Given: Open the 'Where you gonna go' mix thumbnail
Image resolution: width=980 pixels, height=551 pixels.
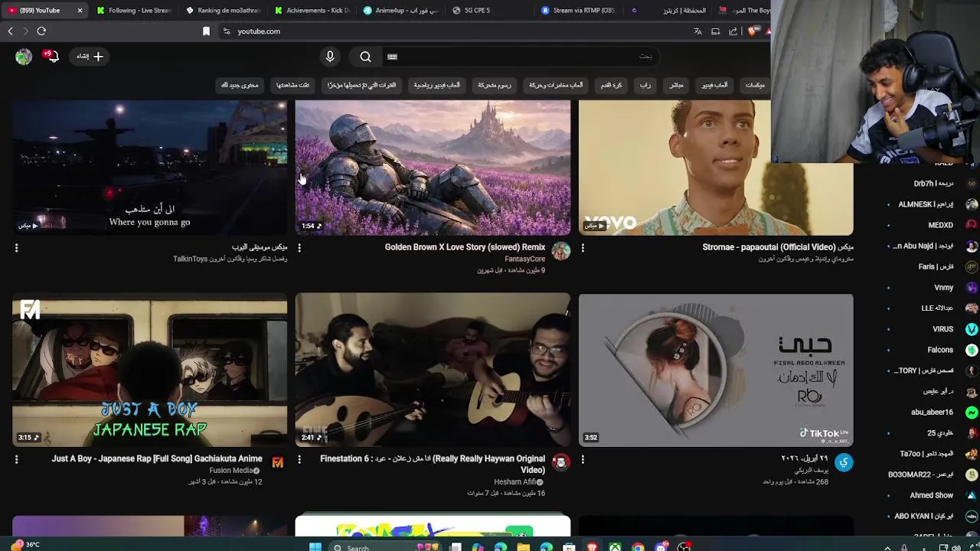Looking at the screenshot, I should click(149, 168).
